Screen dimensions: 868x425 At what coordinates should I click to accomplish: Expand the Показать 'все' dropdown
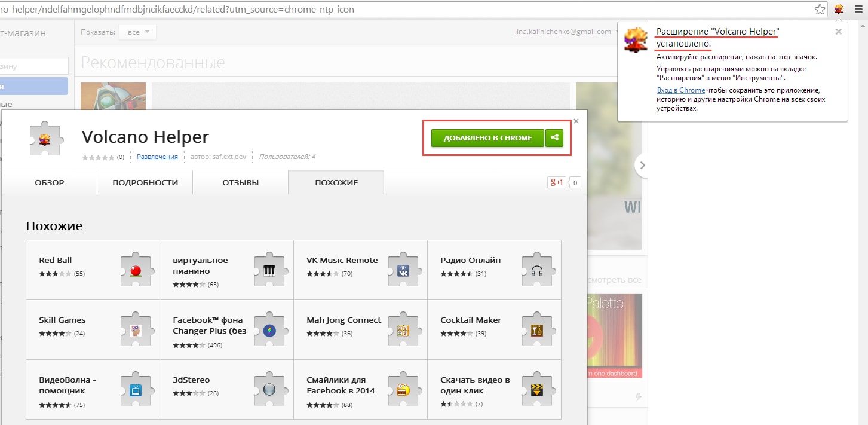coord(137,32)
